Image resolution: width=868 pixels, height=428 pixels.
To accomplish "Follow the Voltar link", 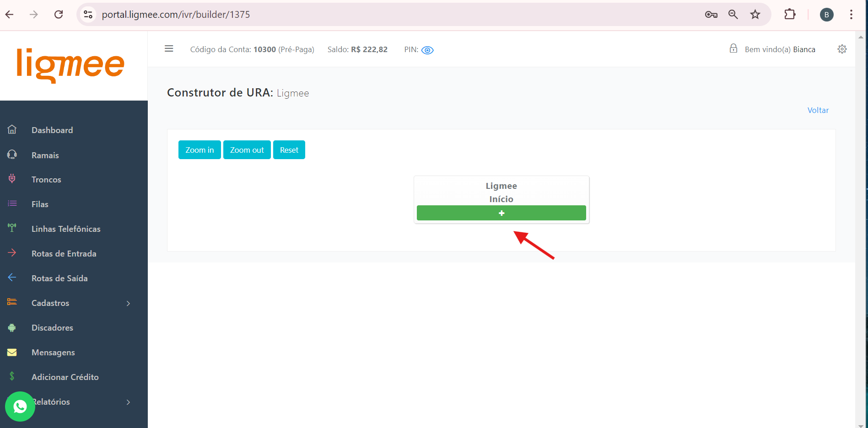I will 818,110.
